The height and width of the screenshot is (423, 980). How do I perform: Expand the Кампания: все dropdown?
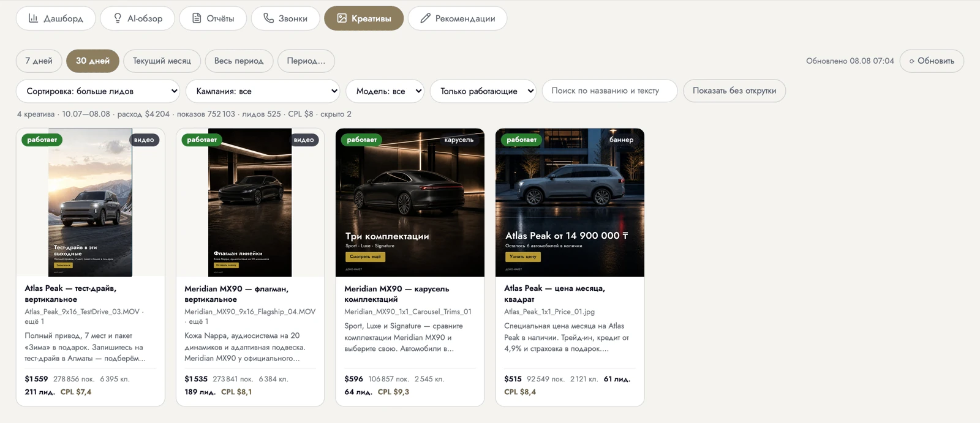pyautogui.click(x=263, y=91)
